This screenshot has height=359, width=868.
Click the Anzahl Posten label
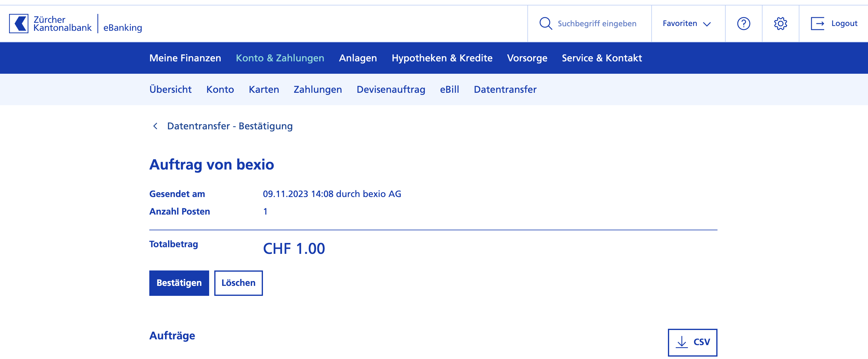pyautogui.click(x=180, y=212)
